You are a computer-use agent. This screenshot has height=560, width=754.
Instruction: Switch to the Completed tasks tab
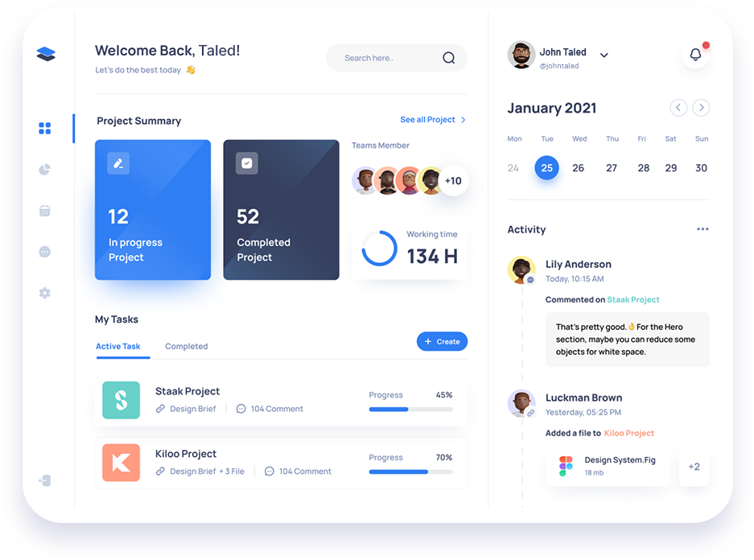coord(186,347)
